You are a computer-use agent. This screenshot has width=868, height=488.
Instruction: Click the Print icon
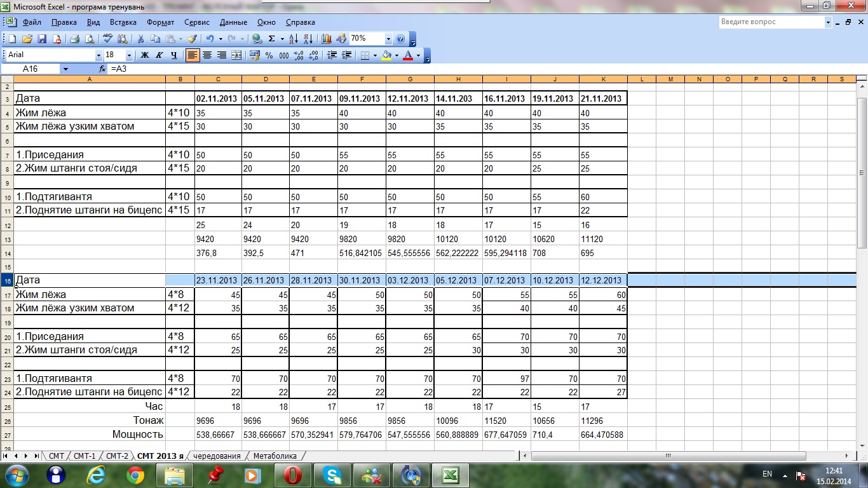click(x=74, y=39)
